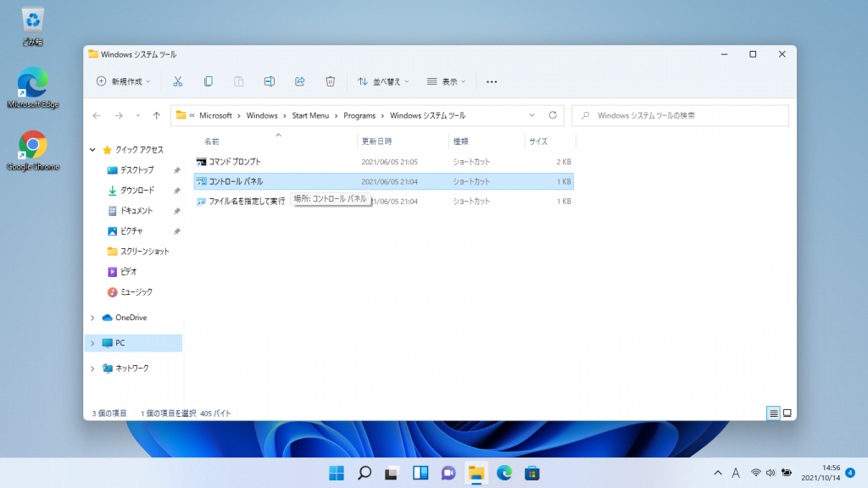
Task: Expand the PC tree node
Action: point(92,343)
